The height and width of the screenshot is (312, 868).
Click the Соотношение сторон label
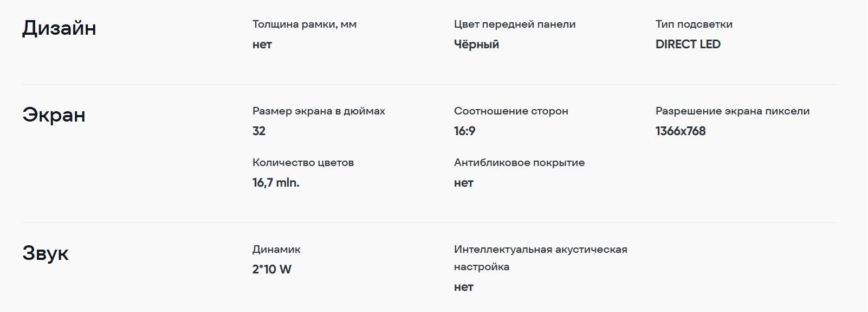[511, 111]
